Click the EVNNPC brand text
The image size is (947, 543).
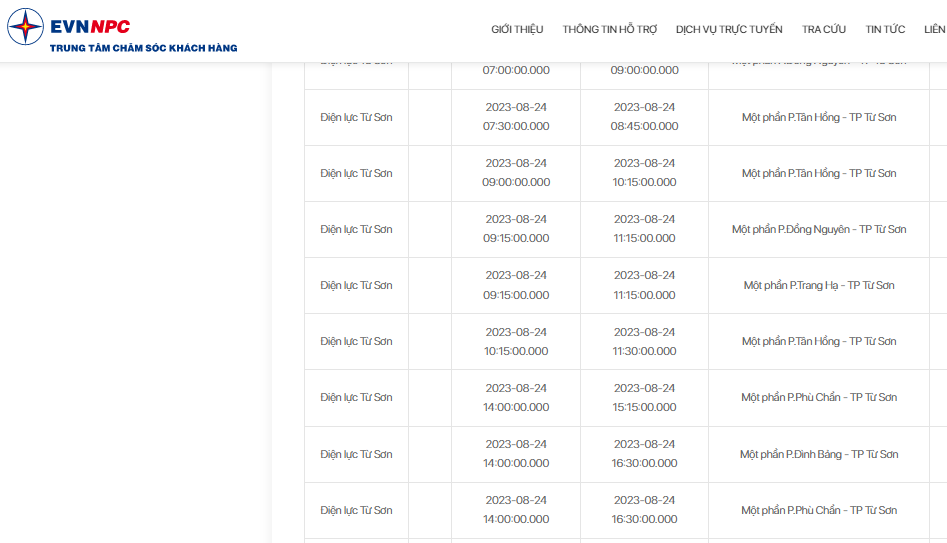click(x=90, y=27)
